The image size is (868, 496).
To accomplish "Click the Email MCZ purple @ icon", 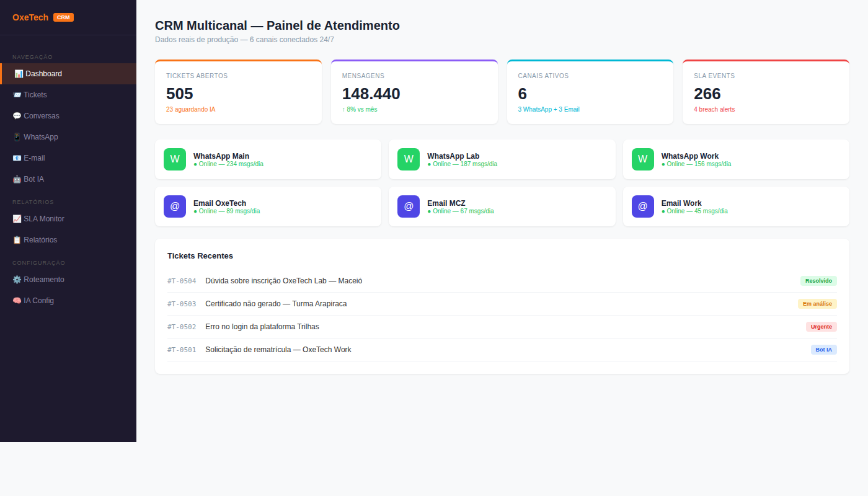I will (x=409, y=206).
